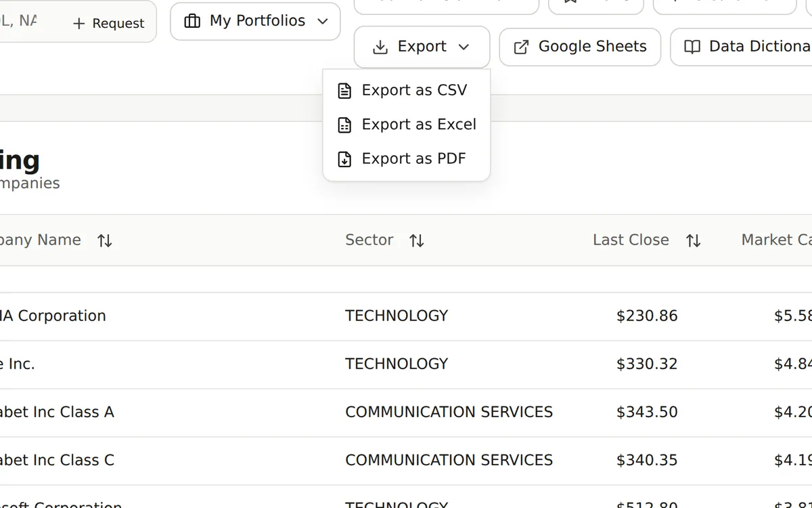This screenshot has height=508, width=812.
Task: Click the book icon beside Data Dictionary
Action: 692,47
